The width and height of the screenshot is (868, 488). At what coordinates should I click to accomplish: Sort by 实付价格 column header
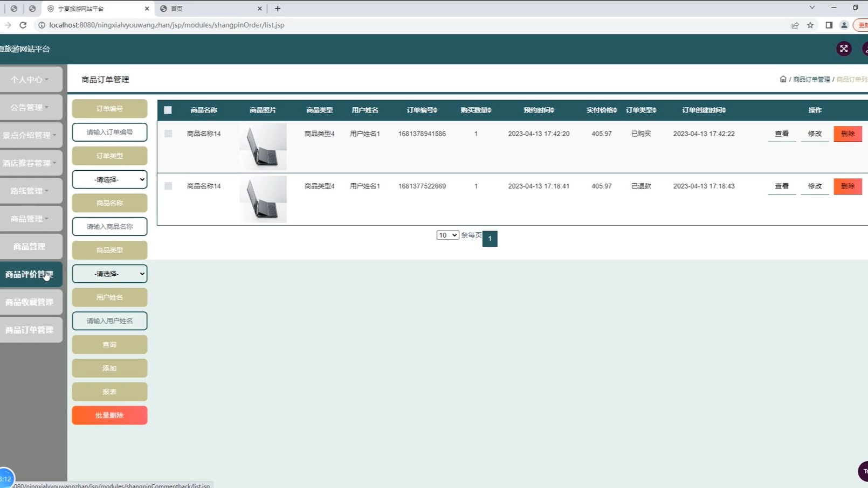click(602, 110)
